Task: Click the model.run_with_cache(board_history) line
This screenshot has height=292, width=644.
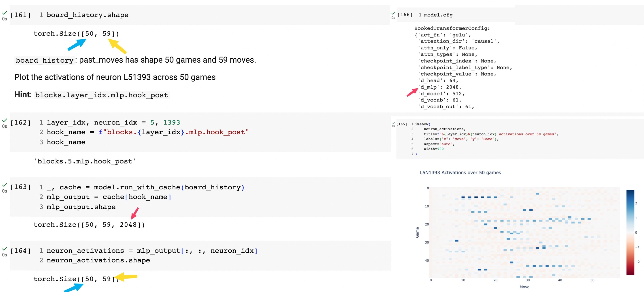Action: [x=145, y=187]
